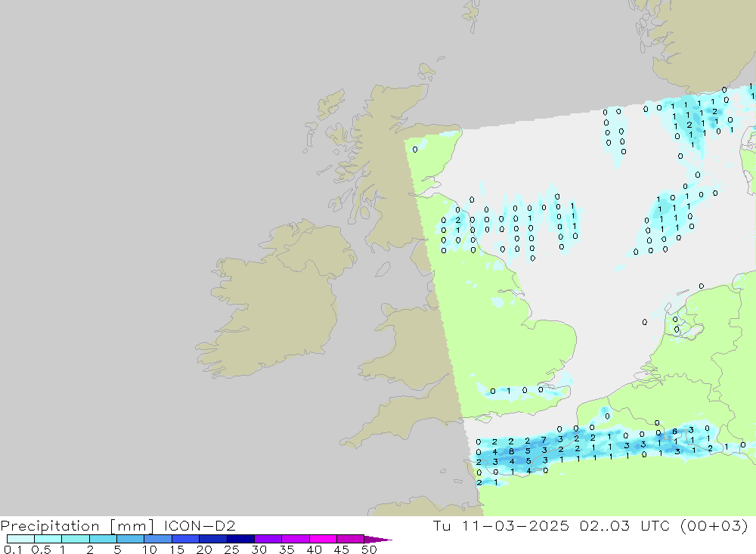Click the date 'Tu 11-03-2025'

pyautogui.click(x=501, y=525)
